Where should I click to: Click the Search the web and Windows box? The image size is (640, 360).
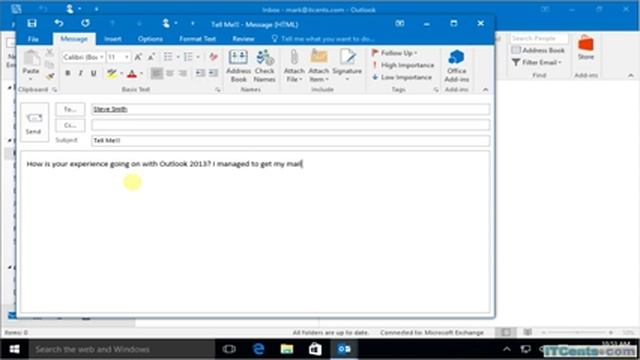point(122,349)
